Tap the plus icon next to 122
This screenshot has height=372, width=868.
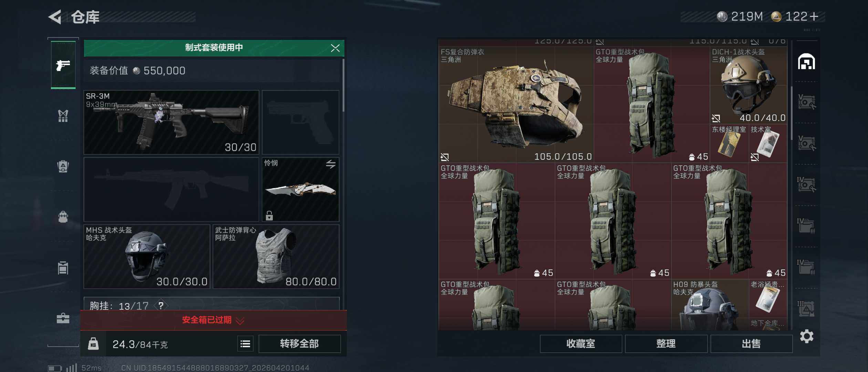[814, 17]
